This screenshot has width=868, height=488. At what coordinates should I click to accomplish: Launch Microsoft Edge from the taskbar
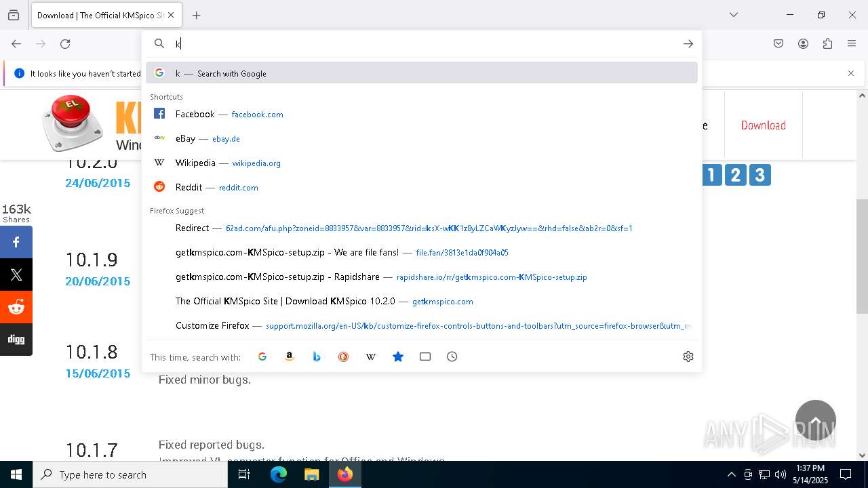[279, 474]
